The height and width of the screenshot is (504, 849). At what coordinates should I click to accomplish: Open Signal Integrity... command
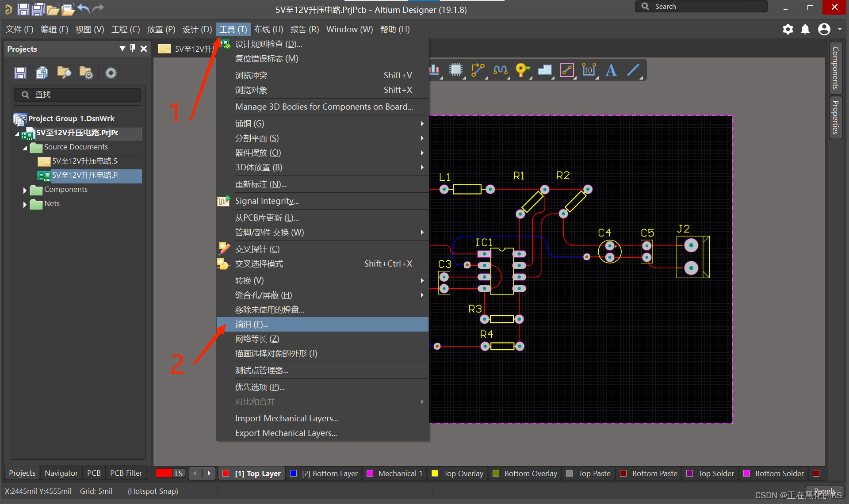click(x=267, y=201)
